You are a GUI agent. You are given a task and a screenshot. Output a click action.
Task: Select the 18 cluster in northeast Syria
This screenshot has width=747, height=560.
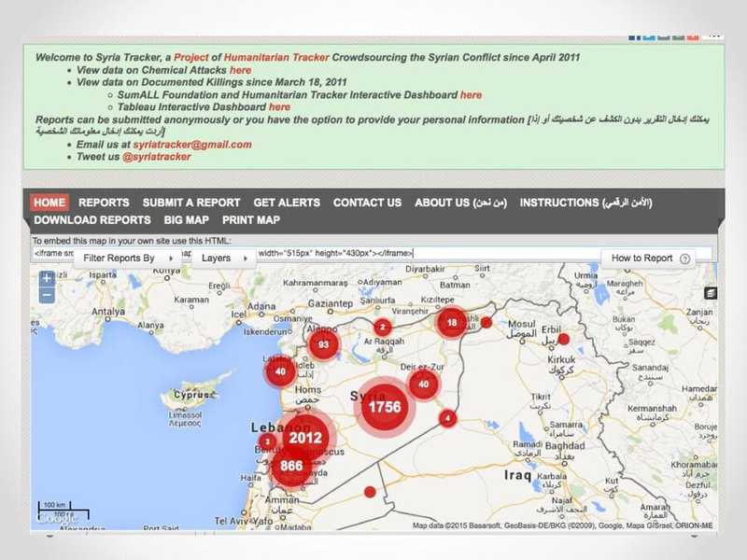pyautogui.click(x=452, y=323)
